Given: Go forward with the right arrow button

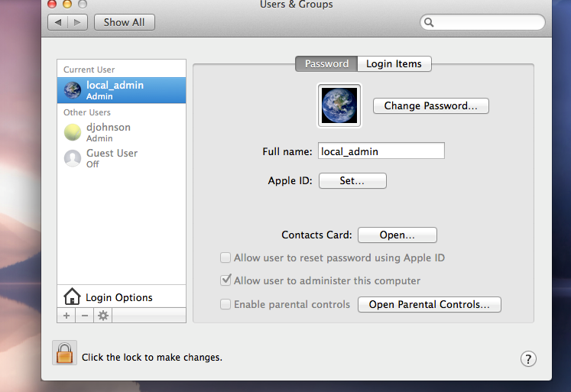Looking at the screenshot, I should pyautogui.click(x=77, y=22).
